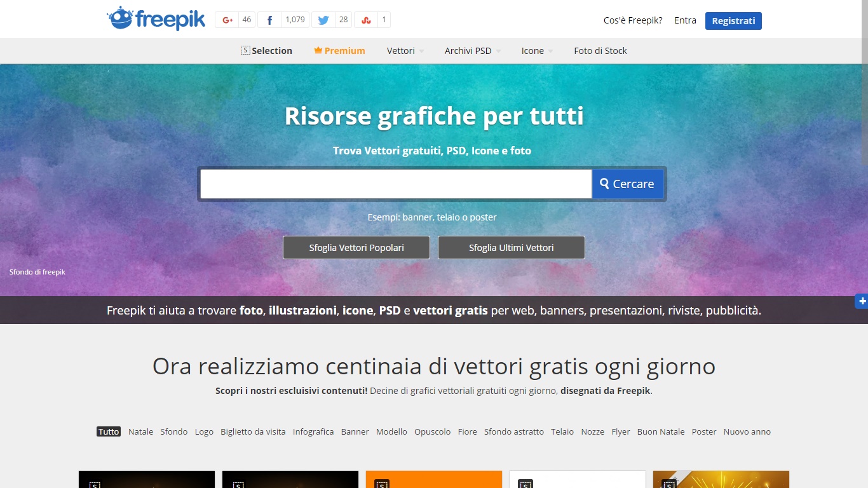Share on Google Plus icon

tap(227, 20)
